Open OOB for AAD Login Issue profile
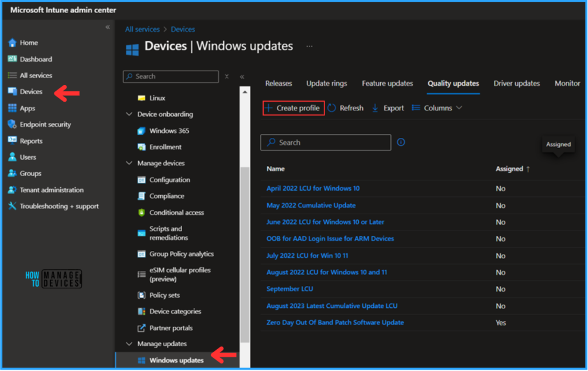Screen dimensions: 588x371 click(x=330, y=238)
